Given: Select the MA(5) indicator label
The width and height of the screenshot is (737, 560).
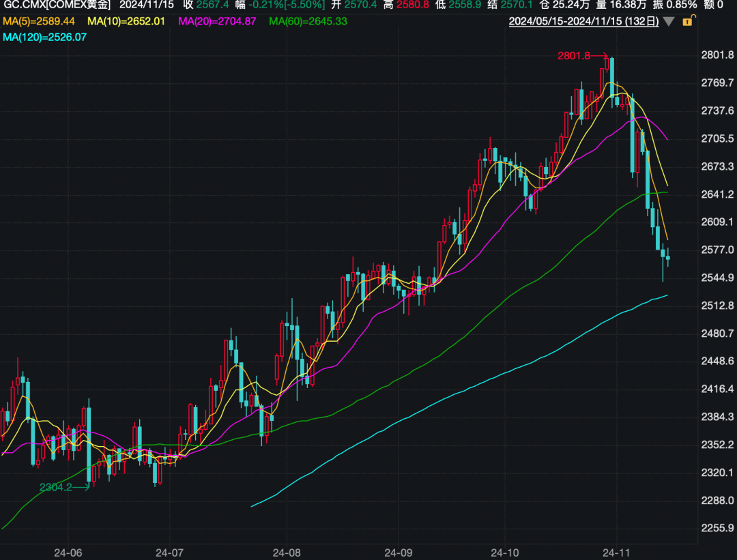Looking at the screenshot, I should click(x=39, y=21).
